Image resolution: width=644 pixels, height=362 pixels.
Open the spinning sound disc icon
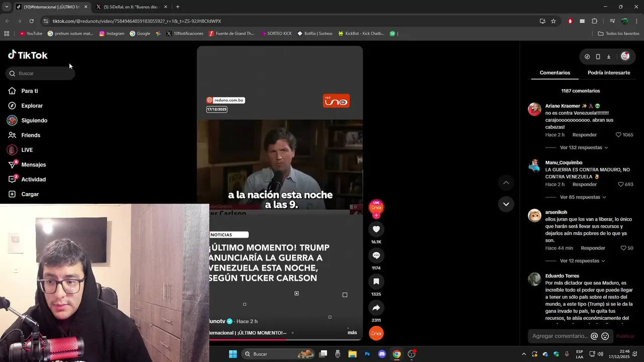click(376, 333)
